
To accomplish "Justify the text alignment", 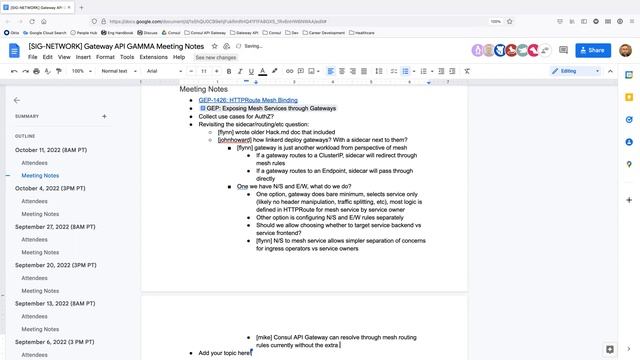I will (x=364, y=71).
